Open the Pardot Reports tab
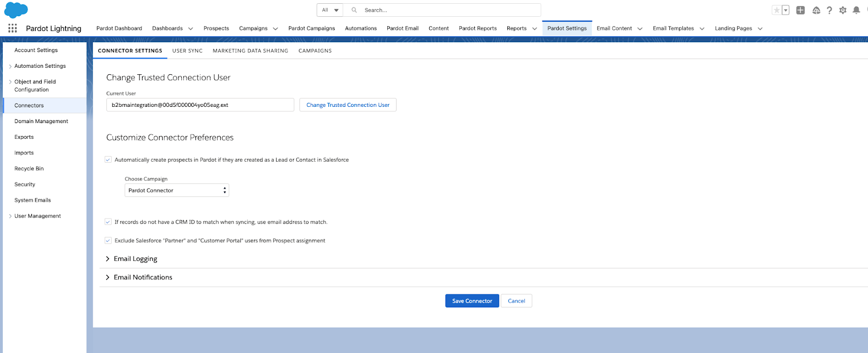This screenshot has height=353, width=868. click(477, 28)
